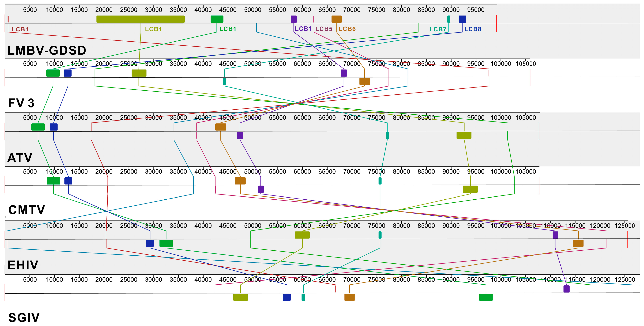Click the small teal block in LMBV-GDSD track
The width and height of the screenshot is (644, 326).
(448, 19)
